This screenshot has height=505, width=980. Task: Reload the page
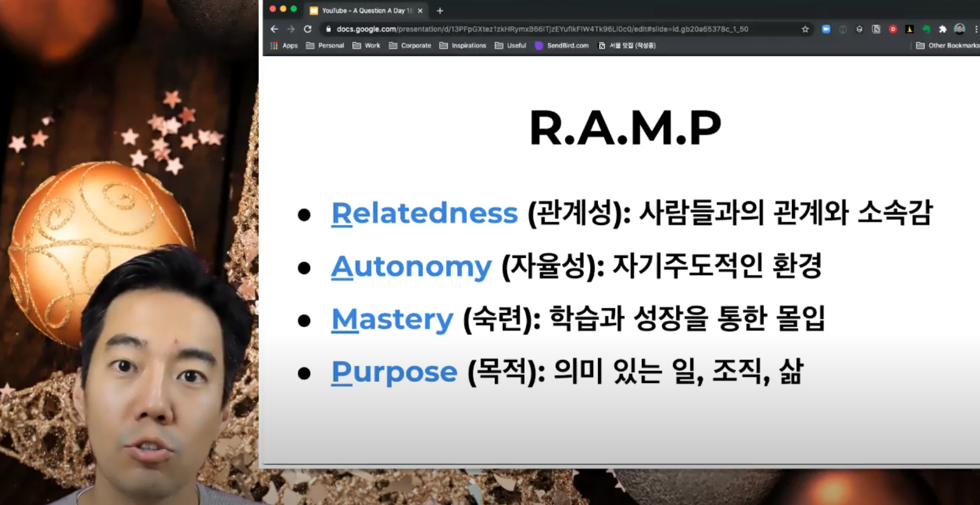click(x=308, y=29)
